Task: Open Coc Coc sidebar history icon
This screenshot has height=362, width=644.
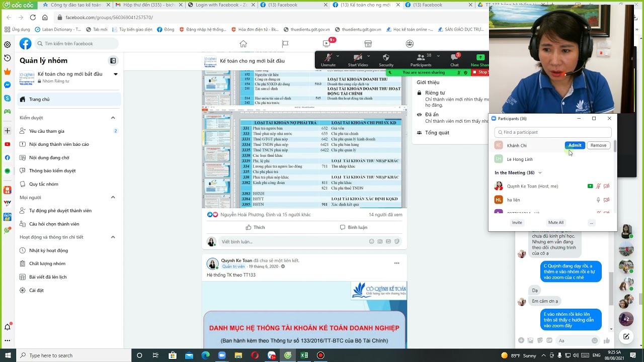Action: 7,58
